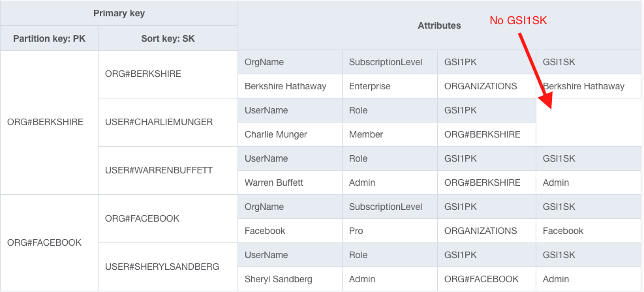The width and height of the screenshot is (644, 292).
Task: Click the Charlie Munger UserName value
Action: [x=276, y=134]
